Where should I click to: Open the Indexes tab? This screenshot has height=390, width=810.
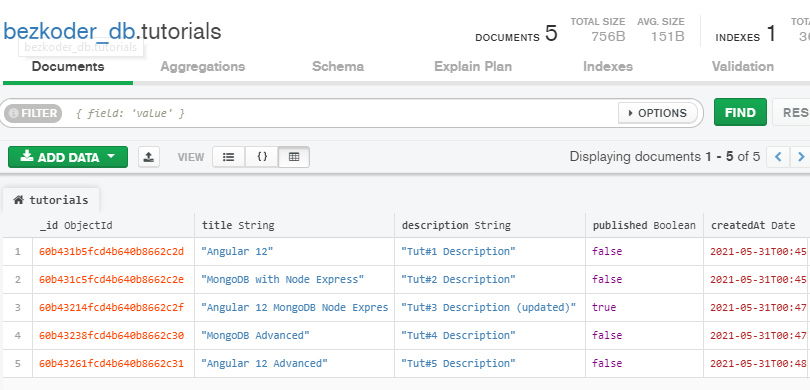point(608,67)
